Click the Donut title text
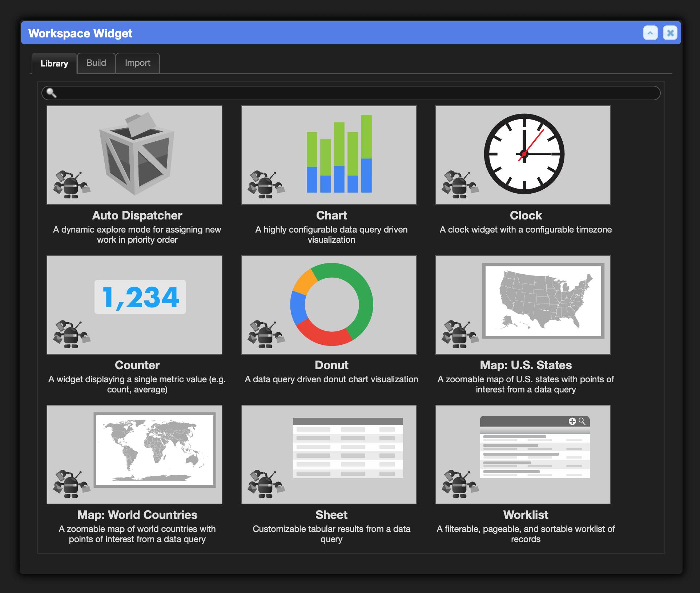 [331, 365]
